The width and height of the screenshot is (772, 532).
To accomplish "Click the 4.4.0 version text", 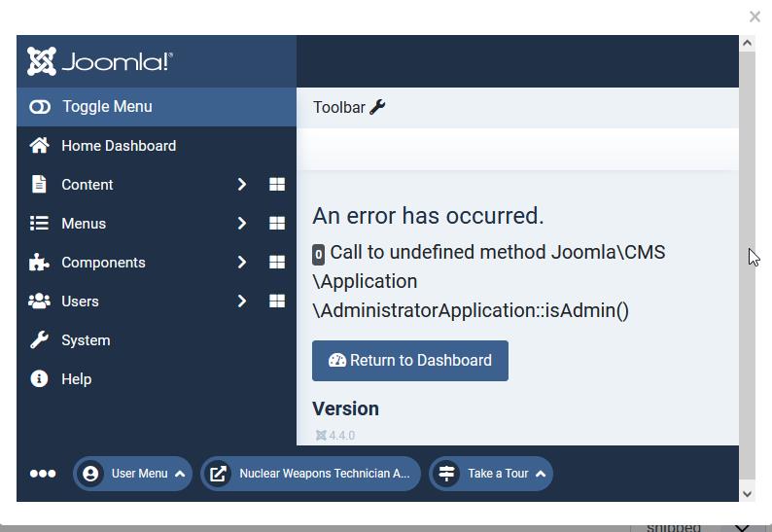I will tap(341, 436).
